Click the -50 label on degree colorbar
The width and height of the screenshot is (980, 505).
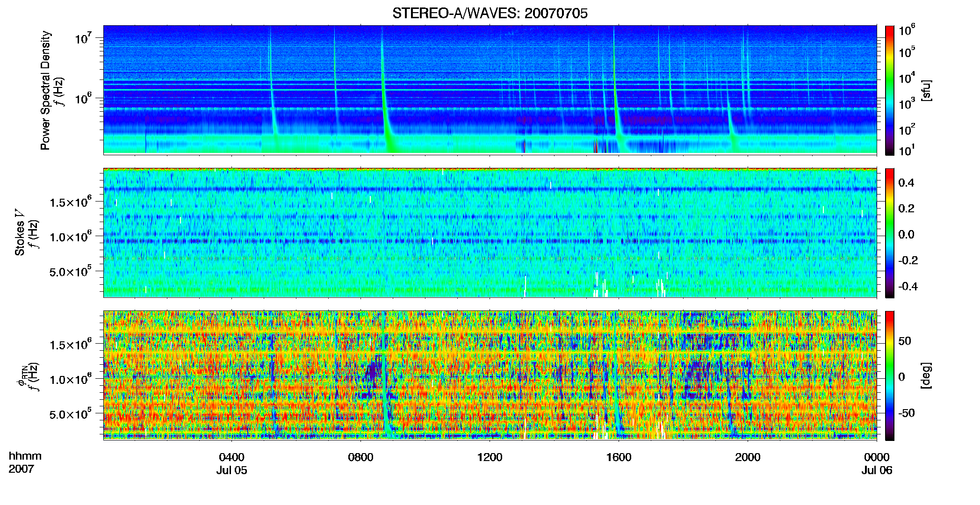pos(907,413)
